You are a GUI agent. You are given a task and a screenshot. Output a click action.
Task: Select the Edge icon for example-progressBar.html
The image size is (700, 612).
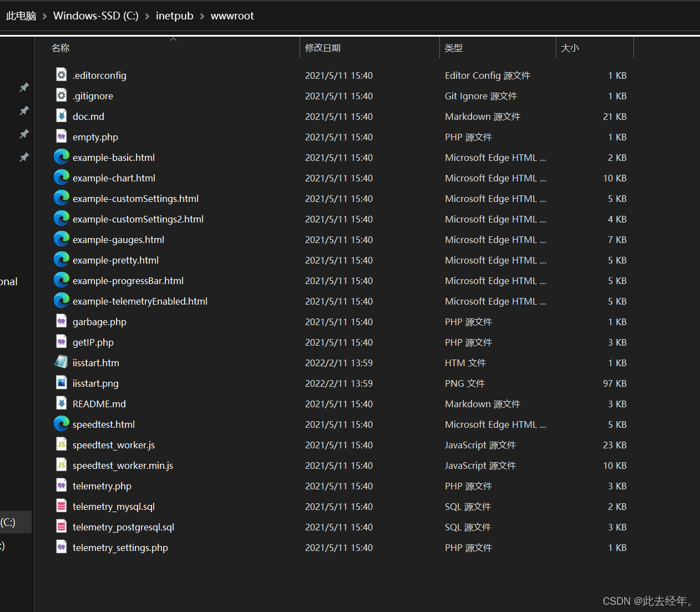(62, 280)
